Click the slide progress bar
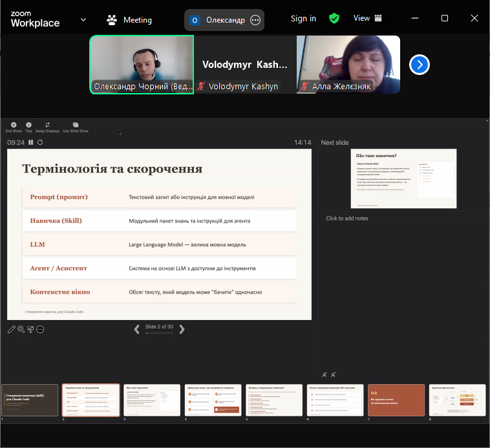The height and width of the screenshot is (448, 490). (x=159, y=334)
